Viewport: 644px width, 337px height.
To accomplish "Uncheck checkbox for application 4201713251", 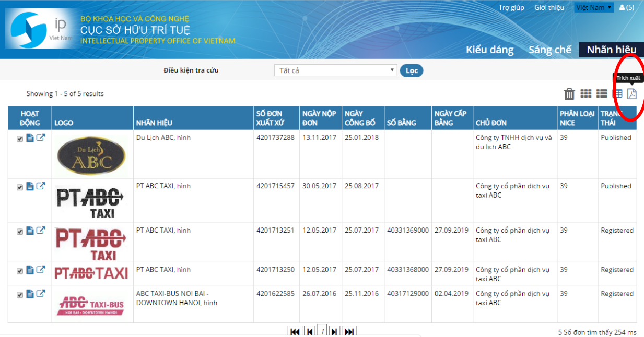I will [20, 232].
